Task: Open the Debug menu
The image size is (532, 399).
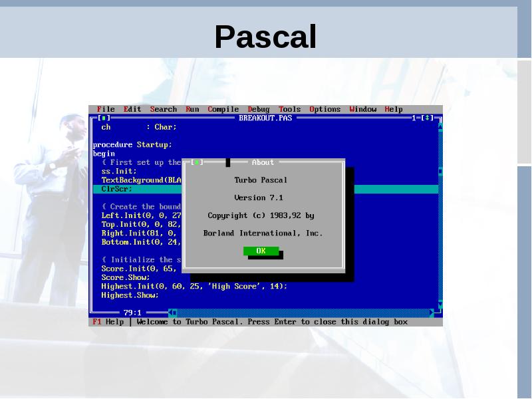Action: pyautogui.click(x=259, y=109)
